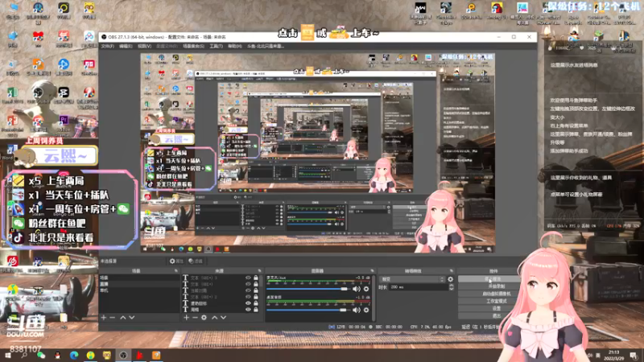
Task: Decrease the 时长 duration with the down arrow
Action: [x=452, y=289]
